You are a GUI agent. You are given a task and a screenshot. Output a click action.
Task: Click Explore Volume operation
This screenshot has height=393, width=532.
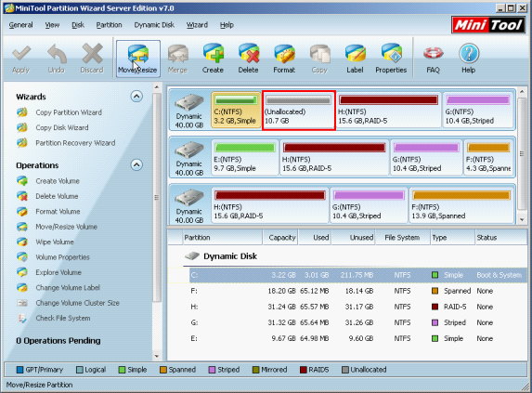58,272
